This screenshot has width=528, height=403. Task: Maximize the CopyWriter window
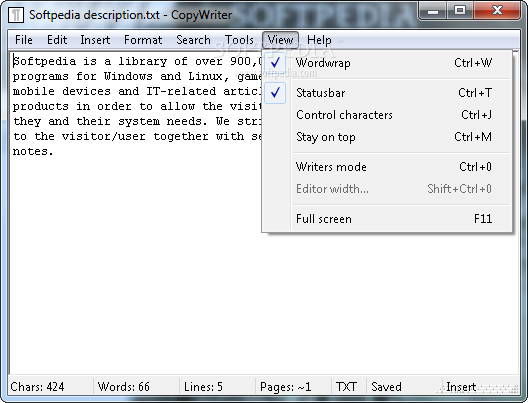[x=460, y=11]
